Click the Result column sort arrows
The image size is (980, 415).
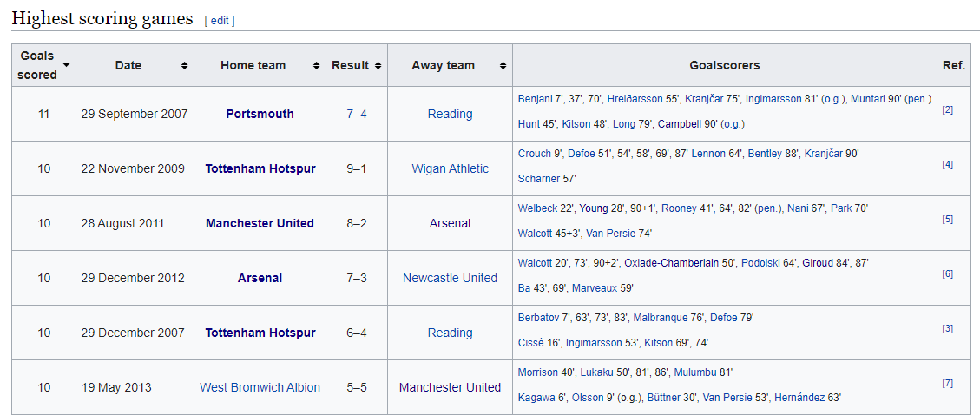tap(378, 65)
